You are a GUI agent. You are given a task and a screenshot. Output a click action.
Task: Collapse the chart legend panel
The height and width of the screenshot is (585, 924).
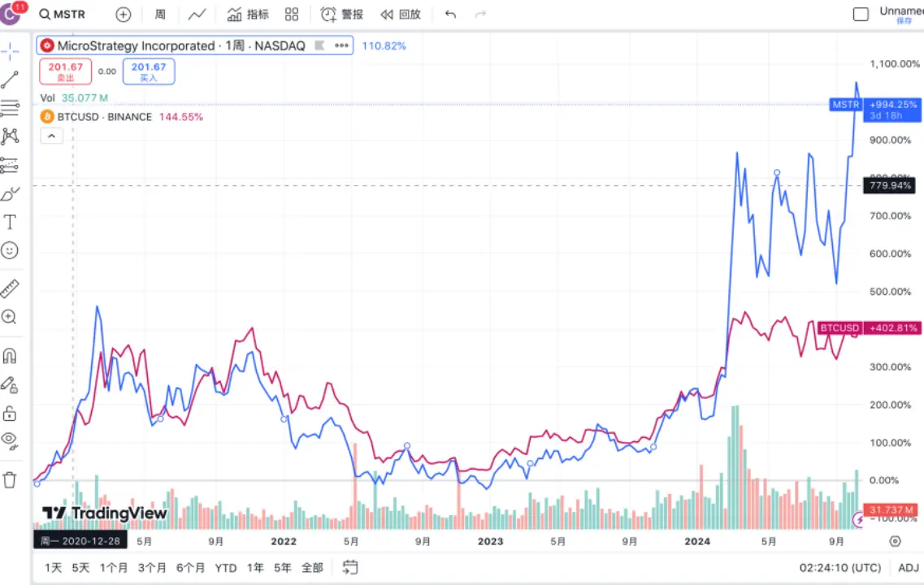[51, 135]
